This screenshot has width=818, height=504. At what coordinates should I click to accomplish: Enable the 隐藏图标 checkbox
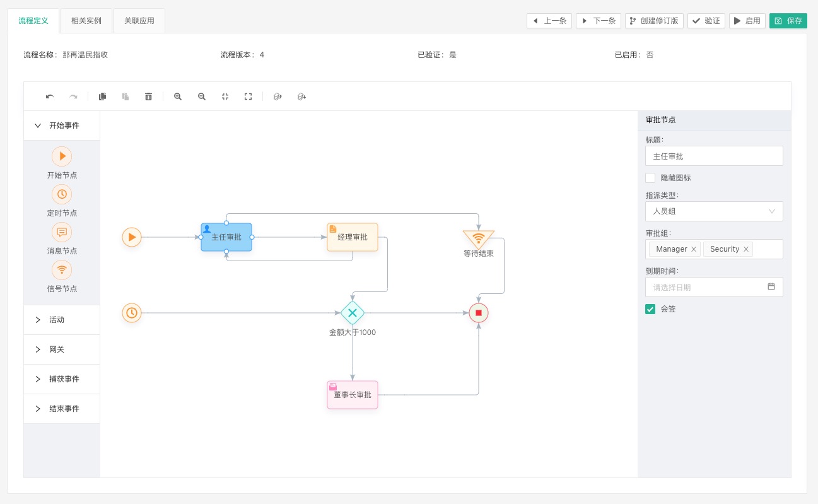click(x=650, y=178)
